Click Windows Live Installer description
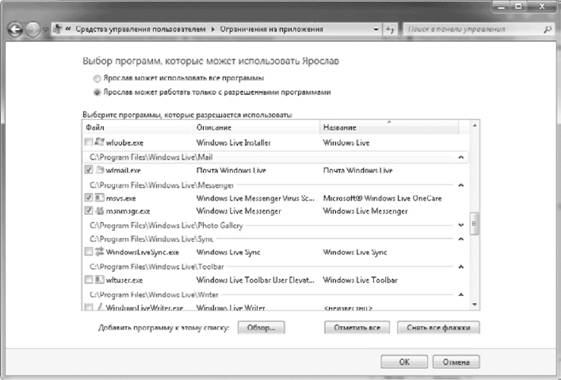Image resolution: width=561 pixels, height=380 pixels. [233, 143]
